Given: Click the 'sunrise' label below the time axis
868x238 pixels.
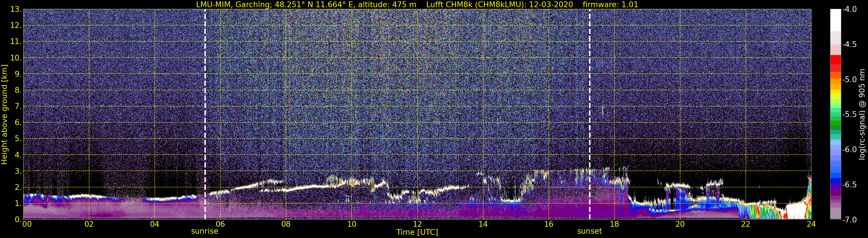Looking at the screenshot, I should pos(204,231).
